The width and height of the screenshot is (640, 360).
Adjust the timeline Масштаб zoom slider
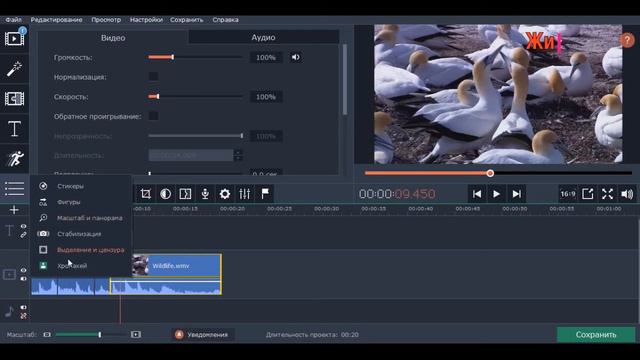[92, 335]
